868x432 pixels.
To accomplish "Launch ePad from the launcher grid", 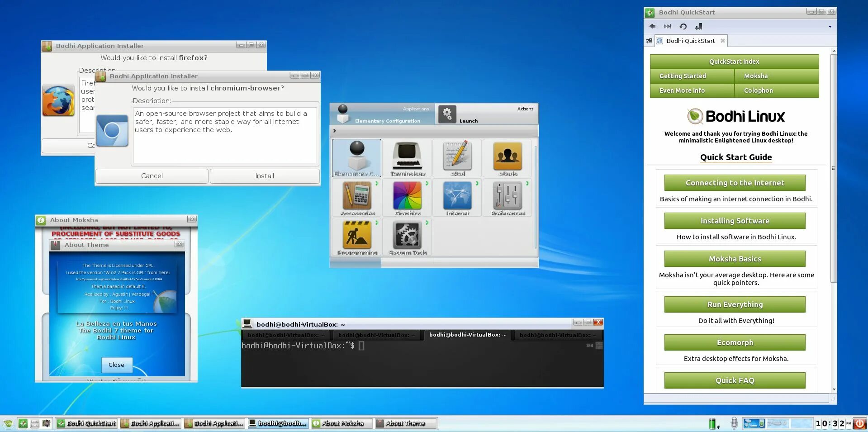I will pyautogui.click(x=458, y=158).
